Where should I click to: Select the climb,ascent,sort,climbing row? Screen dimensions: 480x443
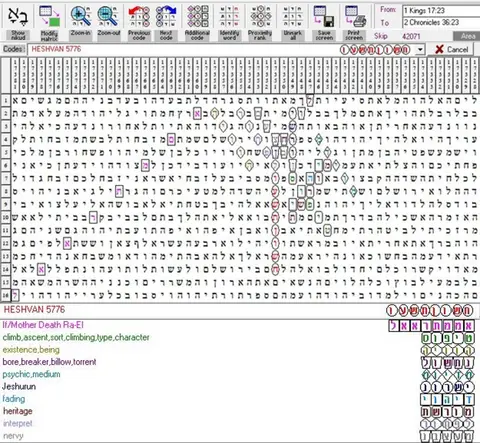pyautogui.click(x=239, y=337)
